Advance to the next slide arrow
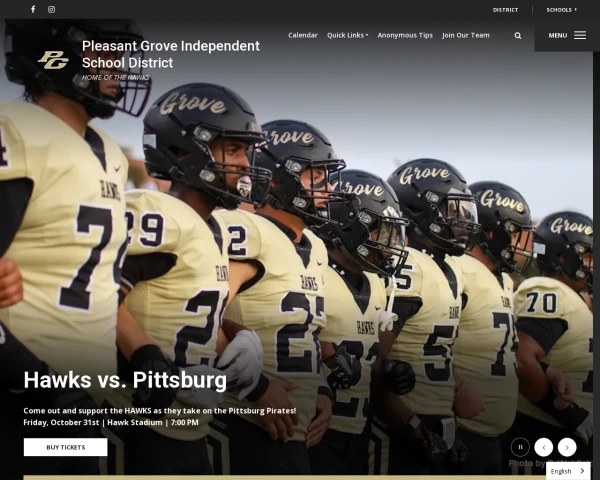 567,447
